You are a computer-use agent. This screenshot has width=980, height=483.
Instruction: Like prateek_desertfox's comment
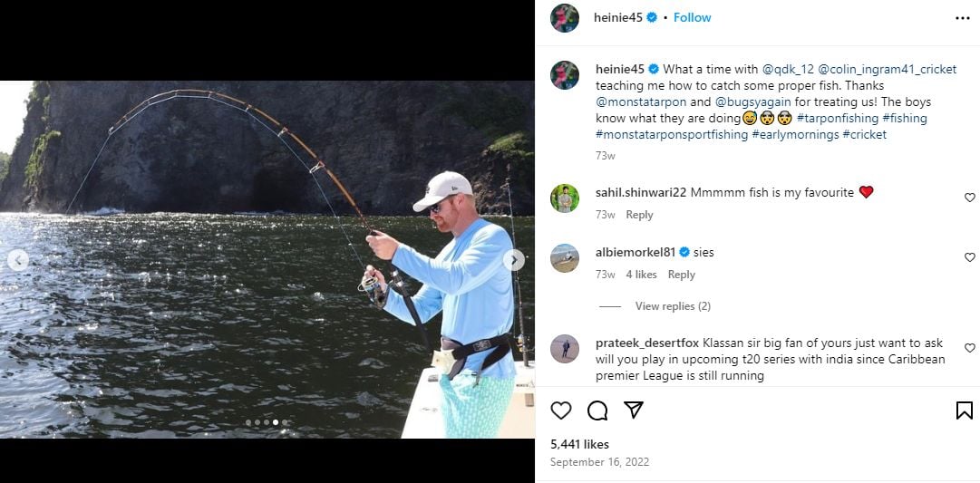969,348
